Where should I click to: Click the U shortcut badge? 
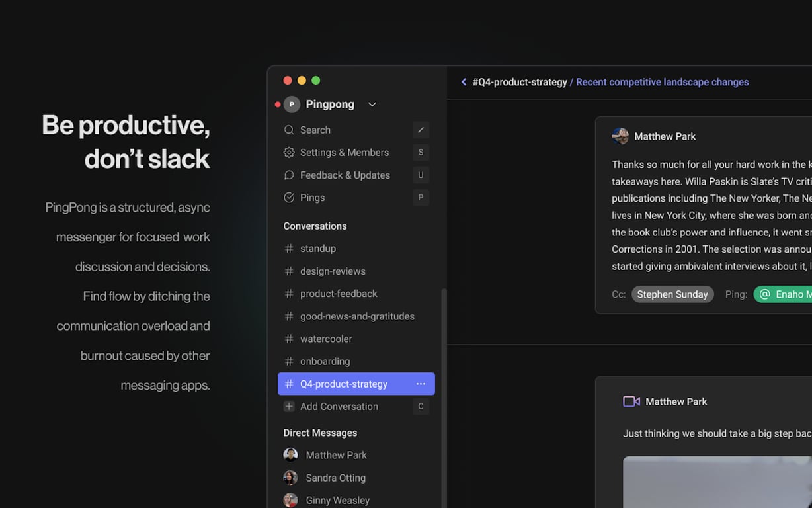421,175
